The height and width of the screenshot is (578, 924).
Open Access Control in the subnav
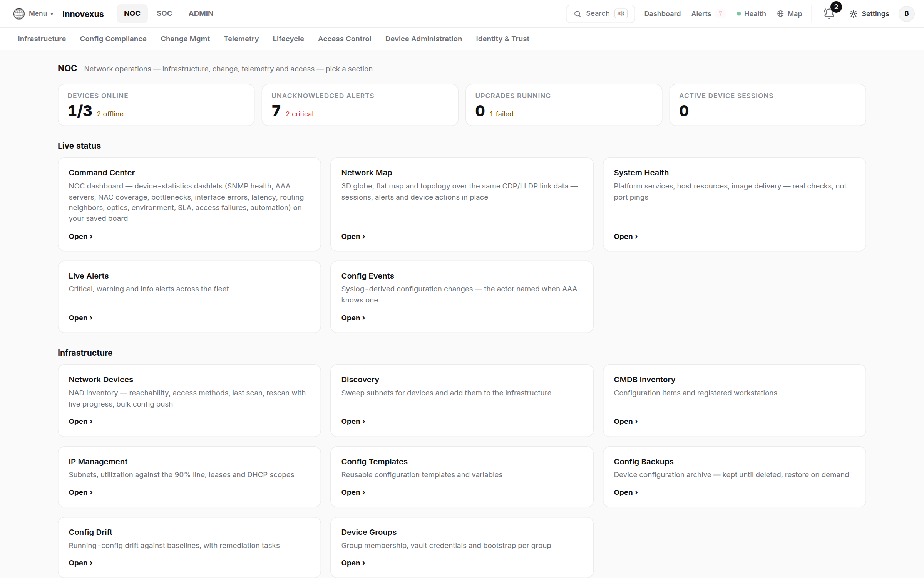pyautogui.click(x=345, y=39)
